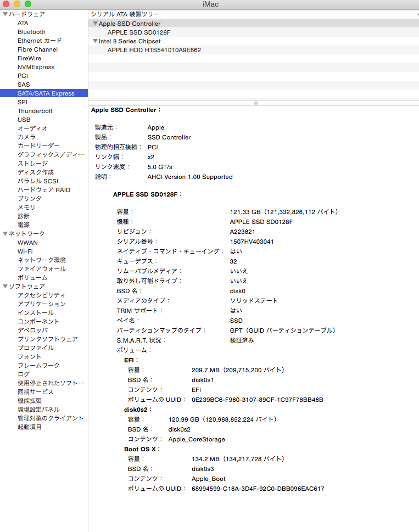419x532 pixels.
Task: Open the Bluetooth sidebar item
Action: click(x=31, y=32)
